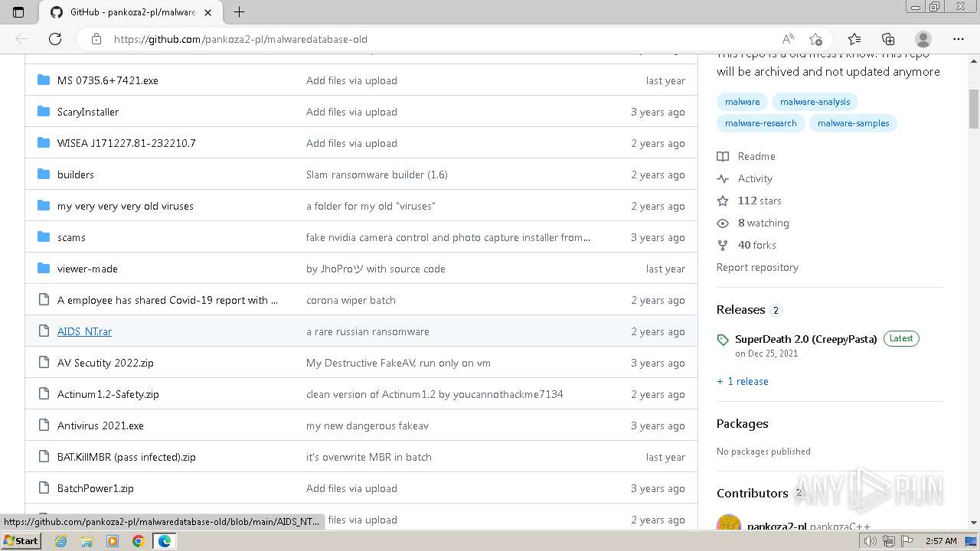The height and width of the screenshot is (551, 980).
Task: Open SuperDeath 2.0 (CreepyPasta) release
Action: (x=806, y=339)
